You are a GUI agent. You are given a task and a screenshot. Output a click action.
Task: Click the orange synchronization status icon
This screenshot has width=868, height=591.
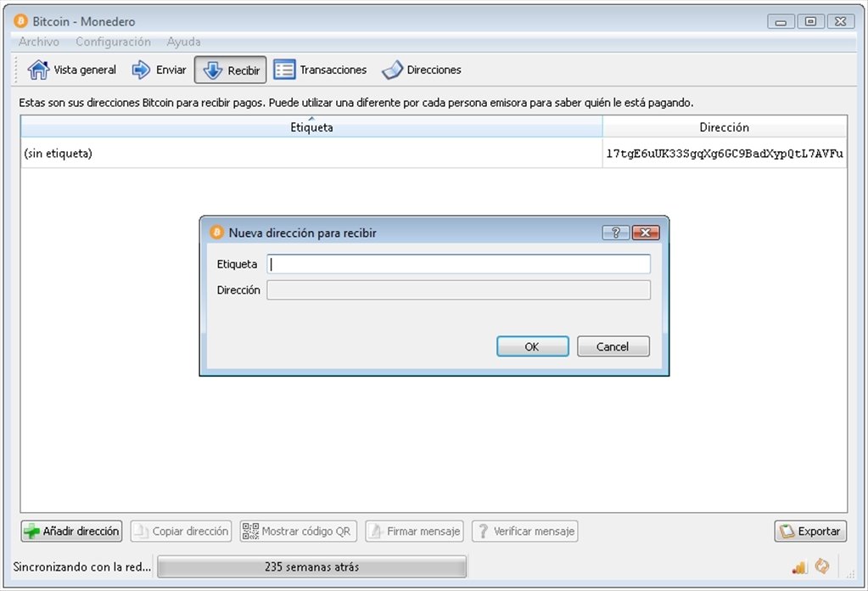pos(823,566)
